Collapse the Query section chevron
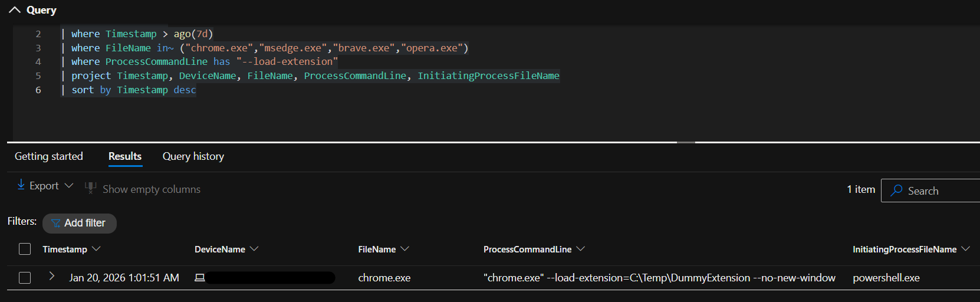 coord(15,10)
